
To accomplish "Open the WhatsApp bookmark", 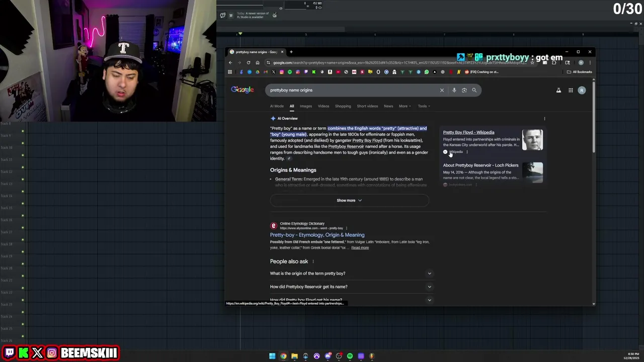I will pos(427,72).
